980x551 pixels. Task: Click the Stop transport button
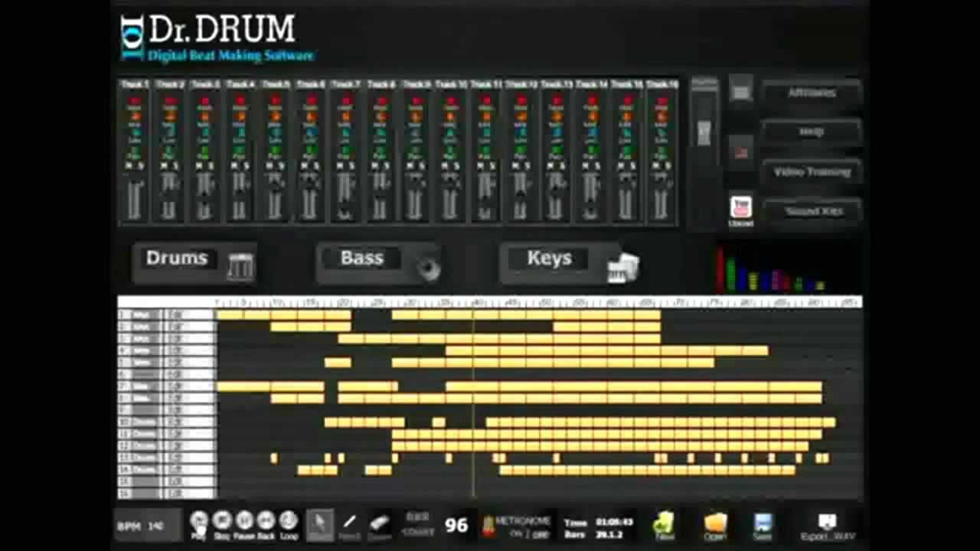point(222,520)
